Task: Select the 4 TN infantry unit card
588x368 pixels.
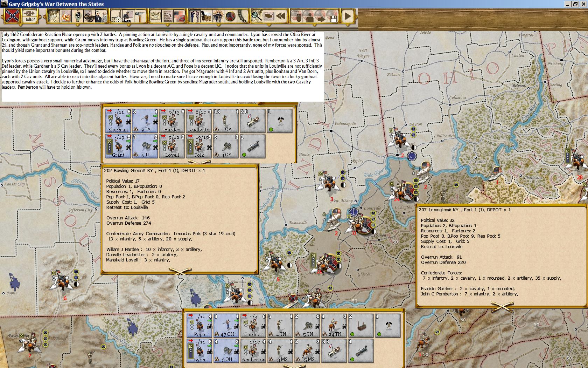Action: [x=280, y=325]
